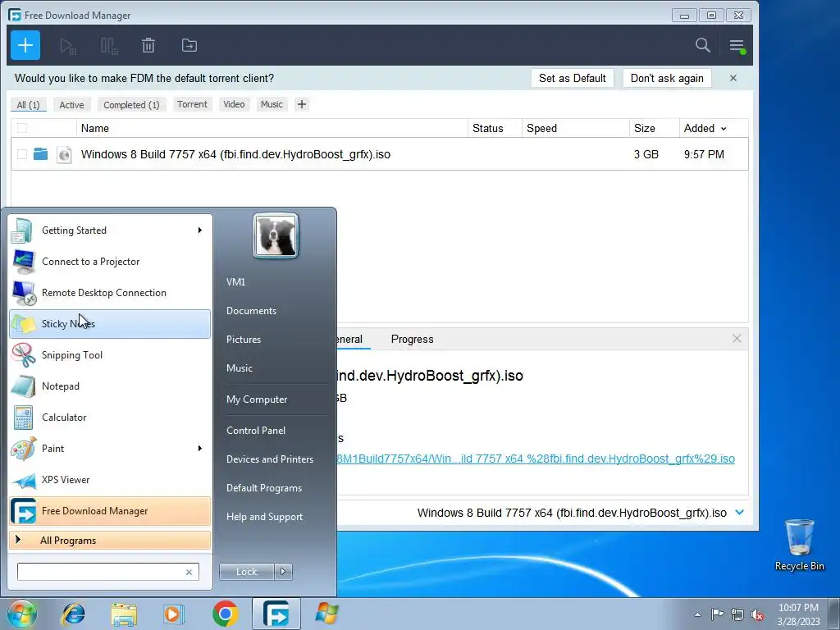Open My Computer from the Start menu
The width and height of the screenshot is (840, 630).
pyautogui.click(x=257, y=399)
